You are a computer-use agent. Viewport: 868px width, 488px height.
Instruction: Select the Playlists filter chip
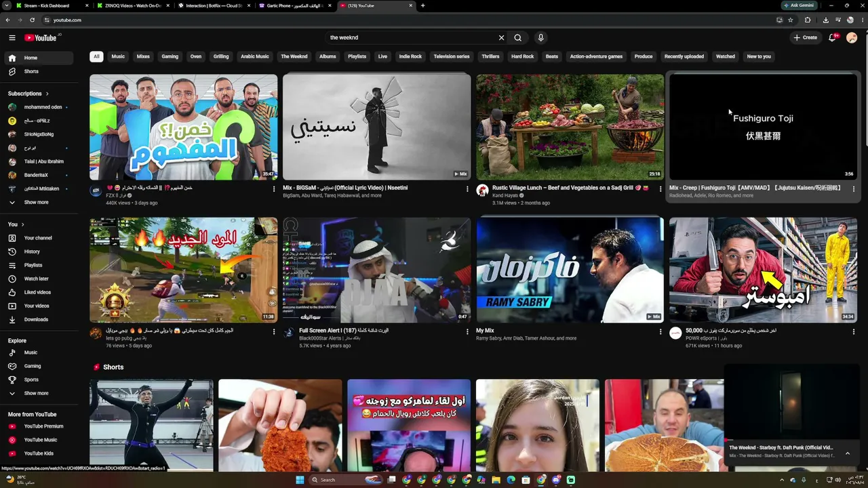(x=357, y=56)
